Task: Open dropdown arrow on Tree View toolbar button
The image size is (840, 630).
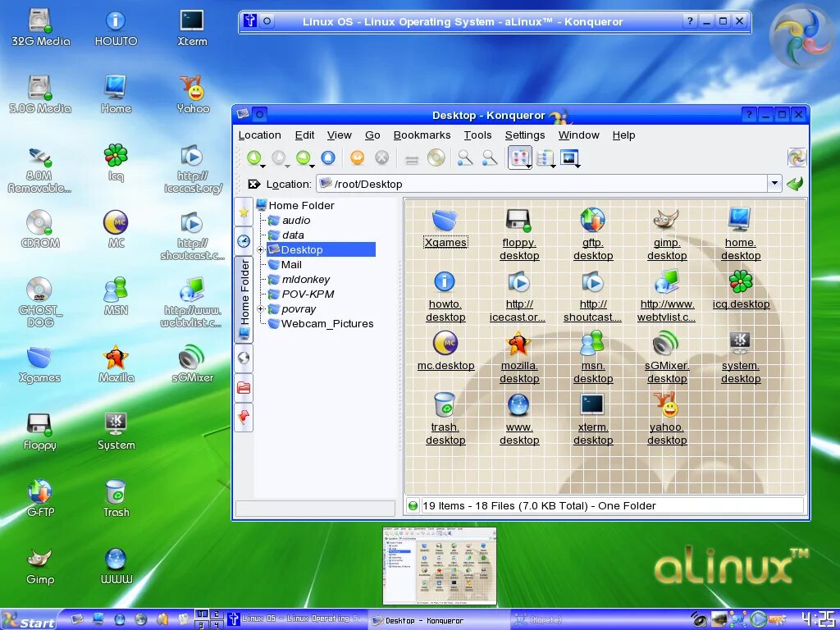Action: tap(553, 167)
